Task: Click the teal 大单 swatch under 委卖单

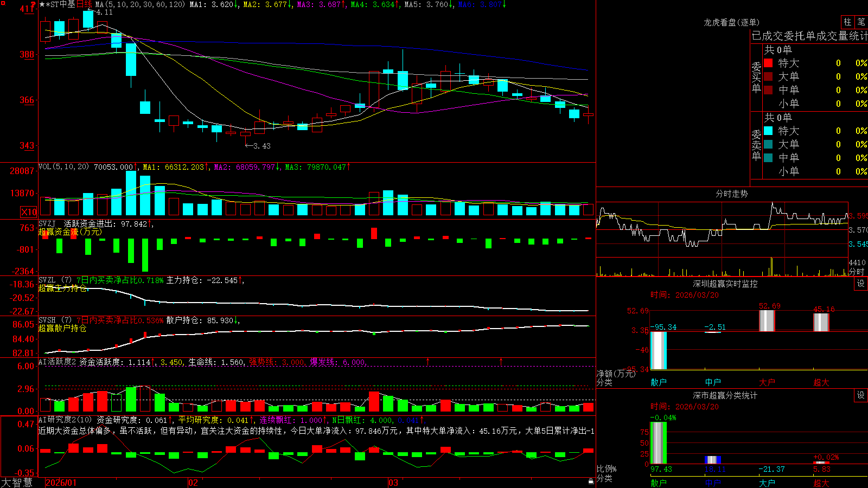Action: point(768,144)
